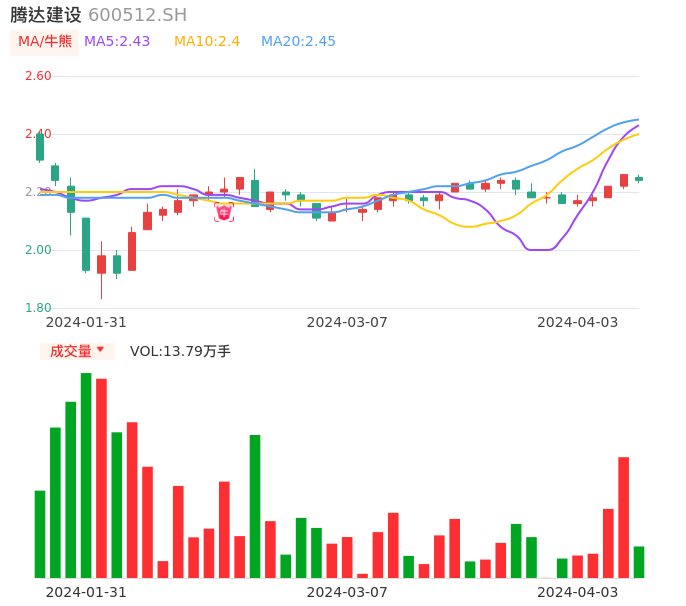Click the 2024-04-03 date label under volume chart
686x606 pixels.
[578, 591]
